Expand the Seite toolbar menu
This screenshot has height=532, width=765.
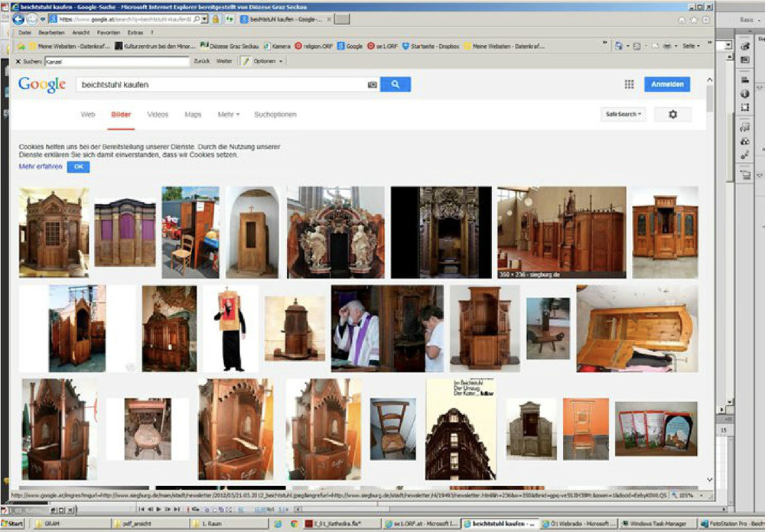tap(691, 47)
